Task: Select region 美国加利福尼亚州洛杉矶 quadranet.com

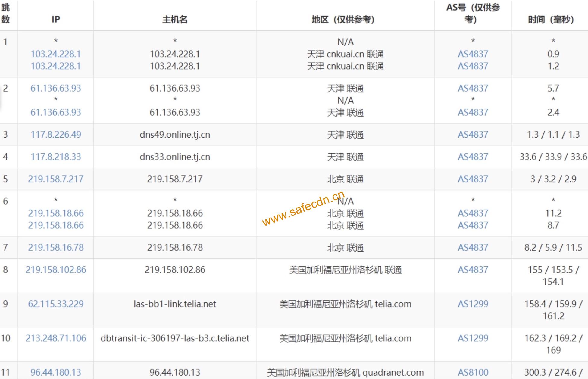Action: (x=345, y=372)
